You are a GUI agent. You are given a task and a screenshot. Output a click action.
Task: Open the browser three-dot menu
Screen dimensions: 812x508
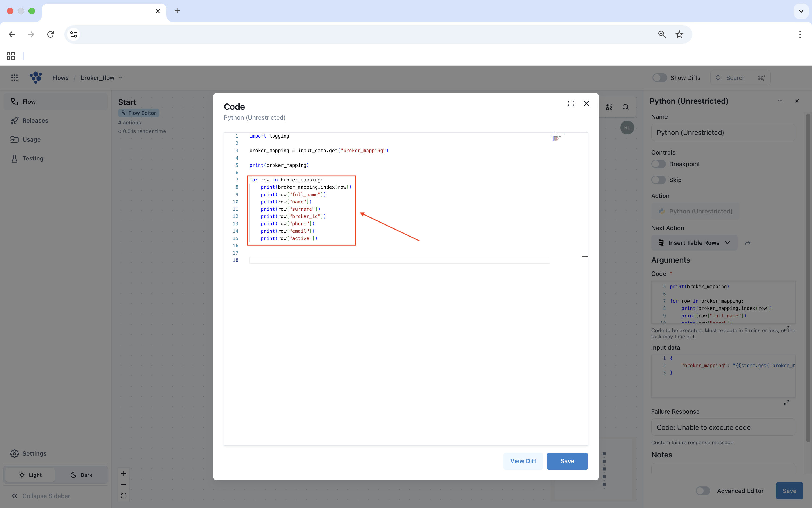coord(800,34)
